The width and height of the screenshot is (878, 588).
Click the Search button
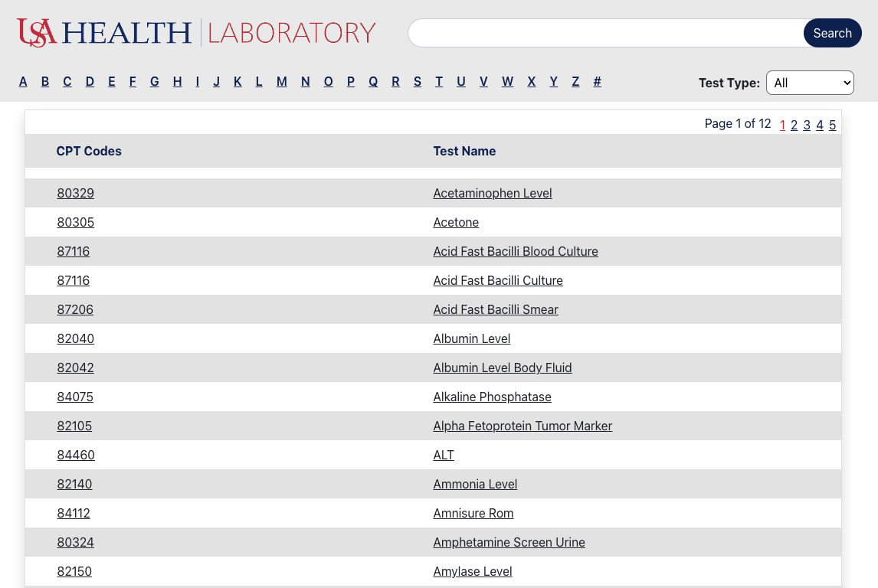832,33
